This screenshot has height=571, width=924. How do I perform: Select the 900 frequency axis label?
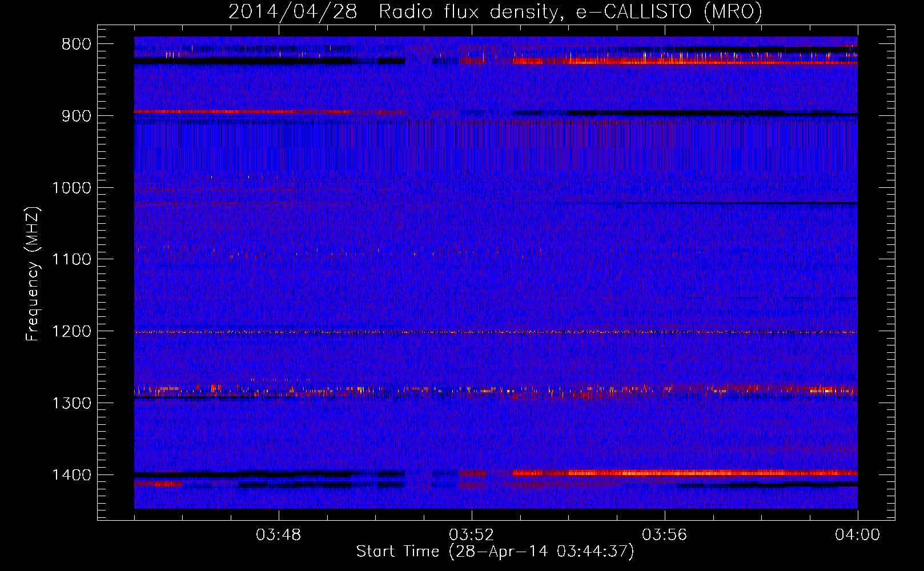76,116
